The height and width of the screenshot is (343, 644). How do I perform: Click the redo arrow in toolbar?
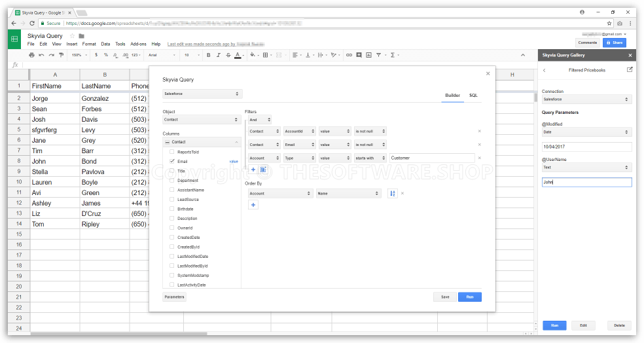51,55
